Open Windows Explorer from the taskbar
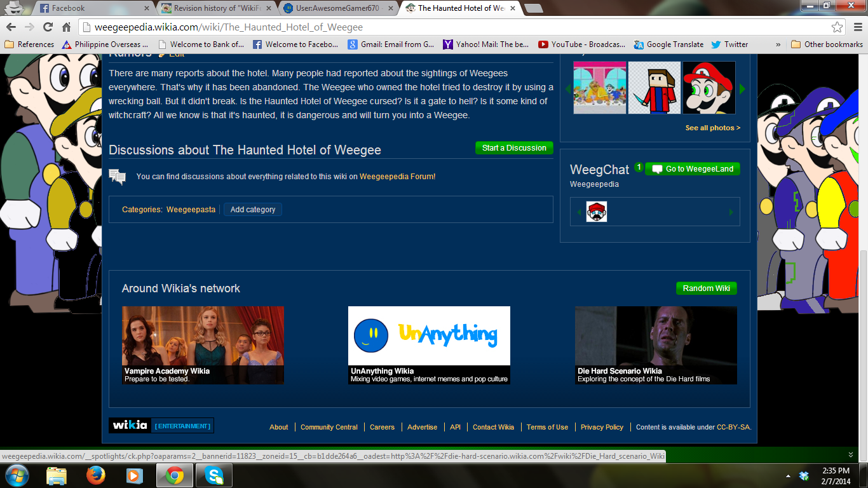Image resolution: width=868 pixels, height=488 pixels. click(57, 475)
